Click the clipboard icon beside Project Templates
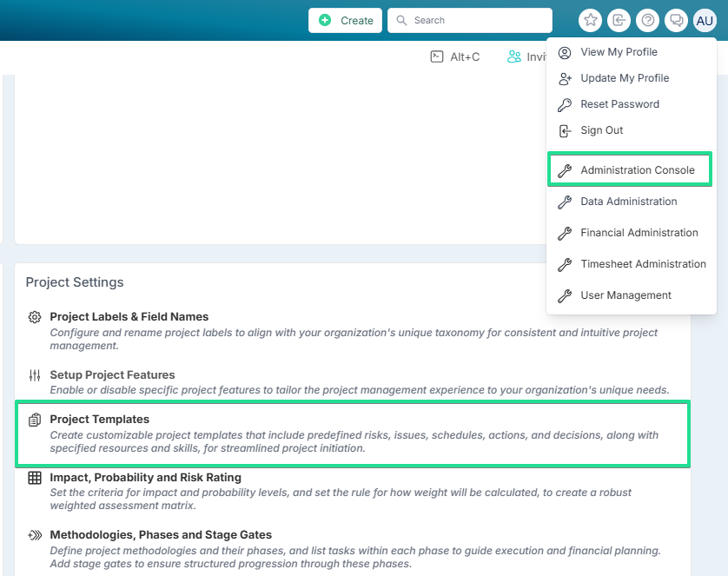728x576 pixels. click(35, 420)
